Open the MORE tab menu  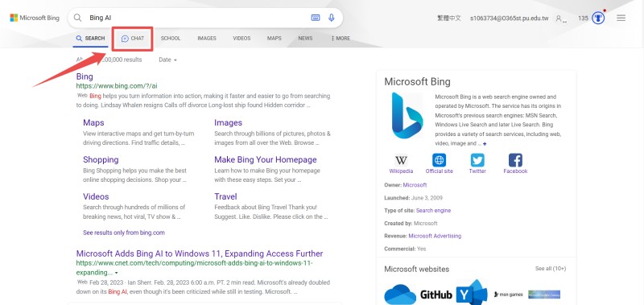pos(341,38)
